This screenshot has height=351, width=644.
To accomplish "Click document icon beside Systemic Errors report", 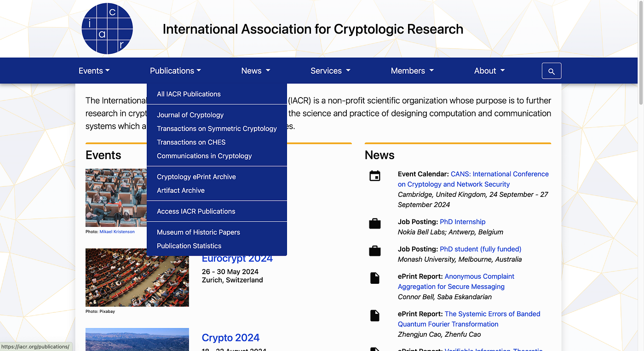I will pos(375,316).
